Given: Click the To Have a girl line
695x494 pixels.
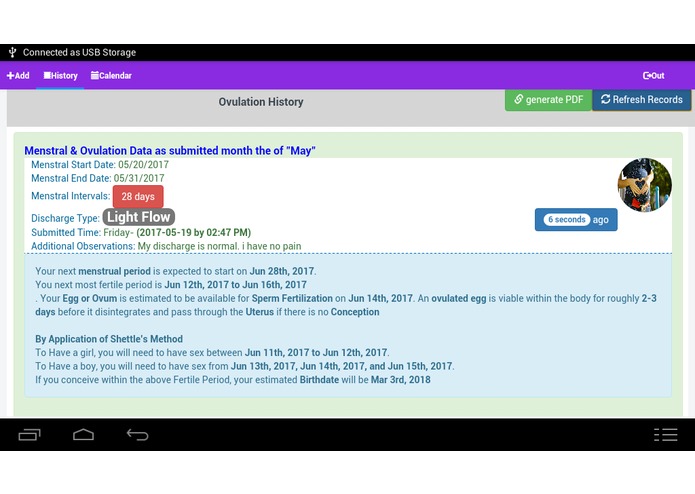Looking at the screenshot, I should (x=212, y=353).
